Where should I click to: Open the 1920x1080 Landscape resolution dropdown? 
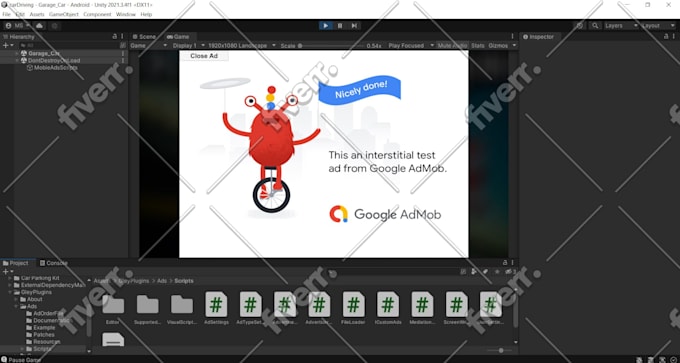pyautogui.click(x=242, y=46)
